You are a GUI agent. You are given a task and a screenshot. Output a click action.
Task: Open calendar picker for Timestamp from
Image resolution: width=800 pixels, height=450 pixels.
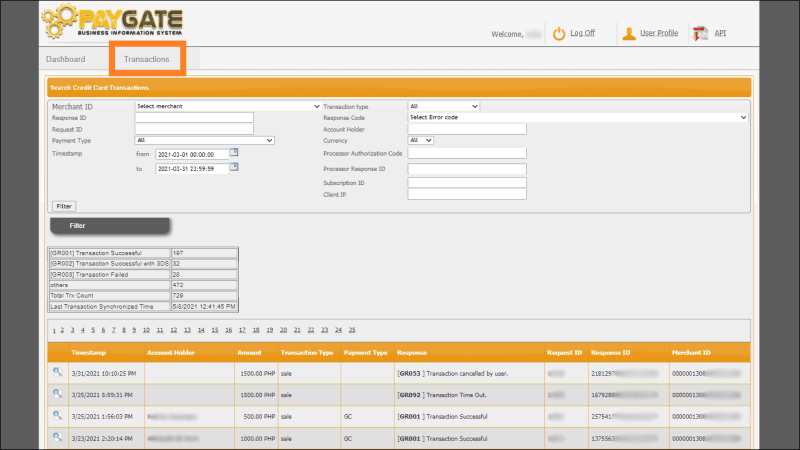(x=234, y=152)
